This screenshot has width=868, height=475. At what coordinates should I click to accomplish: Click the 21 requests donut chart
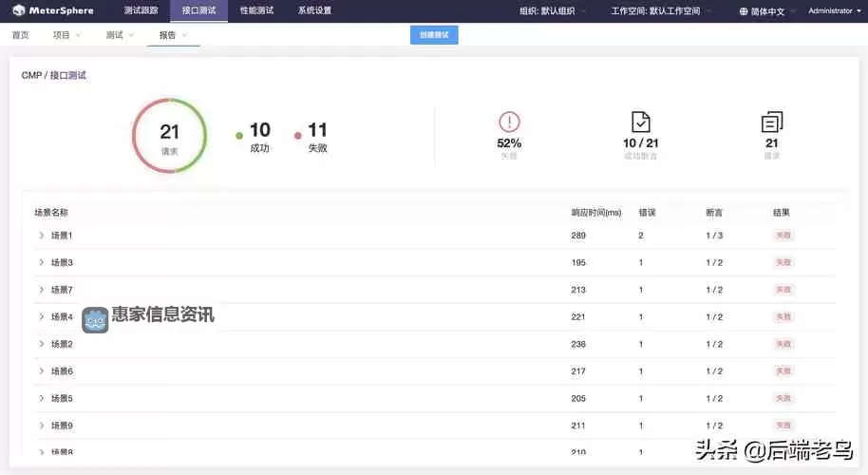tap(169, 136)
